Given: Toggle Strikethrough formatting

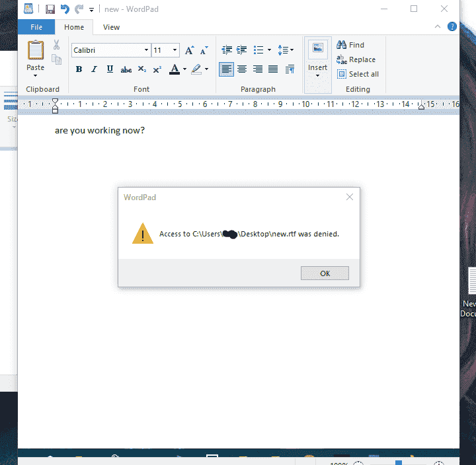Looking at the screenshot, I should [x=126, y=69].
